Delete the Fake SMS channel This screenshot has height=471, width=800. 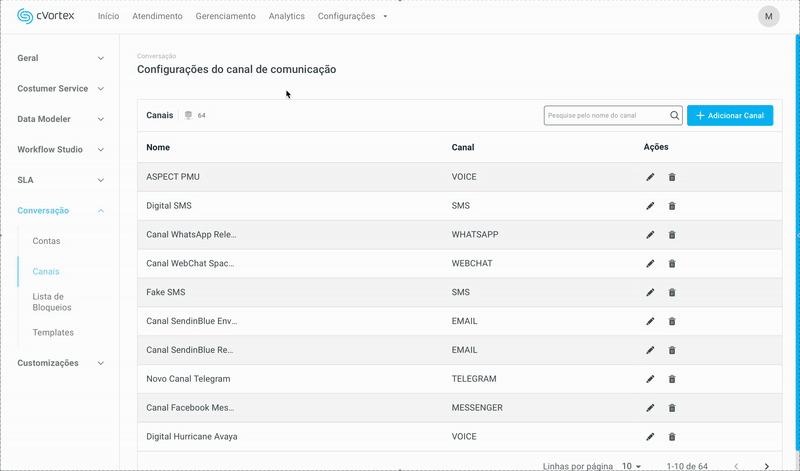[x=672, y=292]
